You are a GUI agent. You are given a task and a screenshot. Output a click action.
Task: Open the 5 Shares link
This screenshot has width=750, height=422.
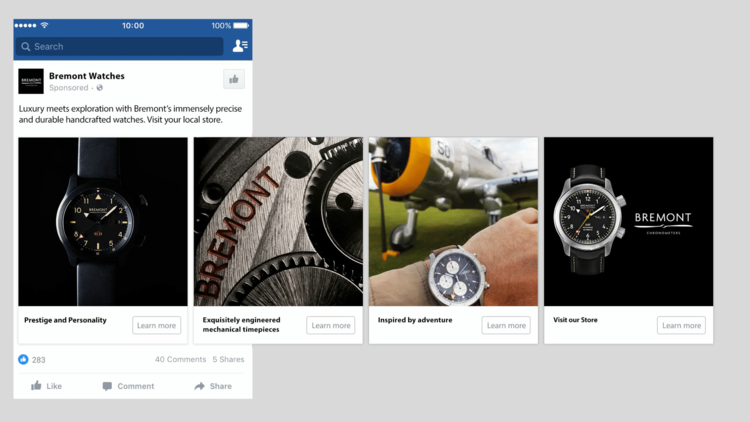pyautogui.click(x=228, y=359)
